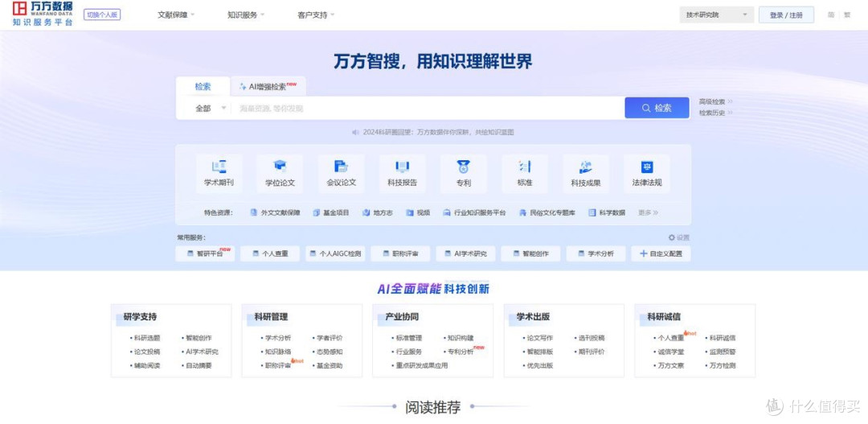The width and height of the screenshot is (868, 424).
Task: Open 科研选题 under 研学支持
Action: 147,338
